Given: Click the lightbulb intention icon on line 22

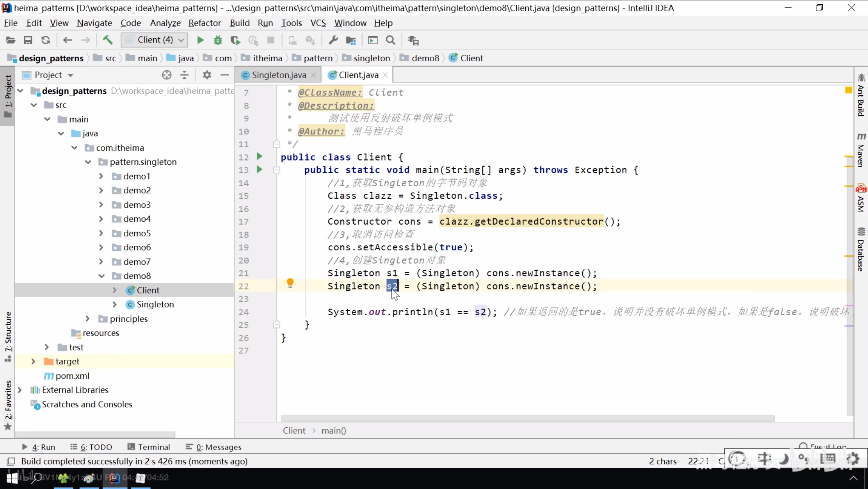Looking at the screenshot, I should [290, 283].
